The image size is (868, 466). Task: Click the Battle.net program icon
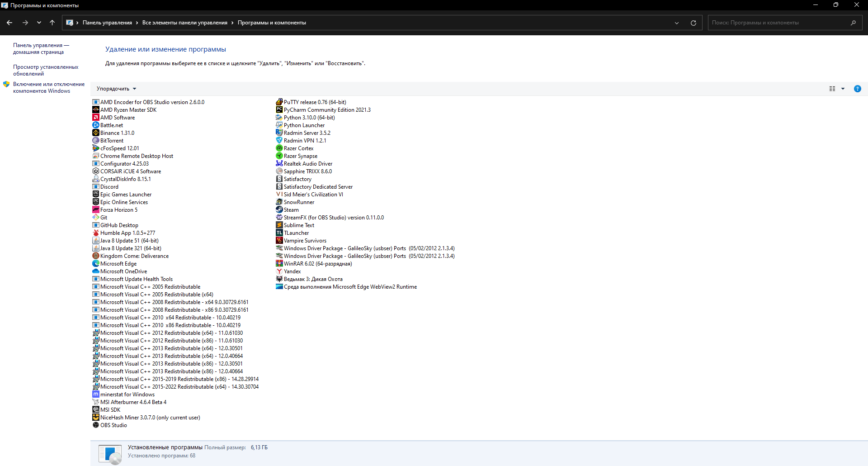[95, 125]
